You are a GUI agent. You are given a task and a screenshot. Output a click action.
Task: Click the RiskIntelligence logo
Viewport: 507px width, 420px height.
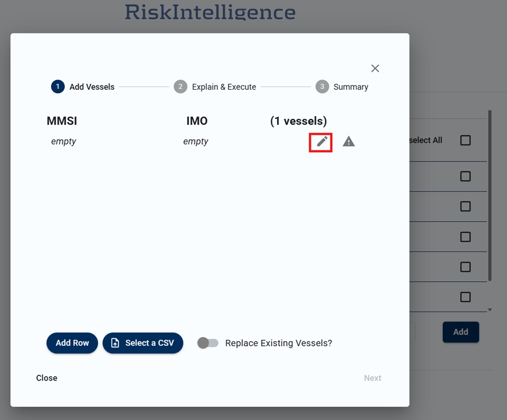(x=210, y=12)
